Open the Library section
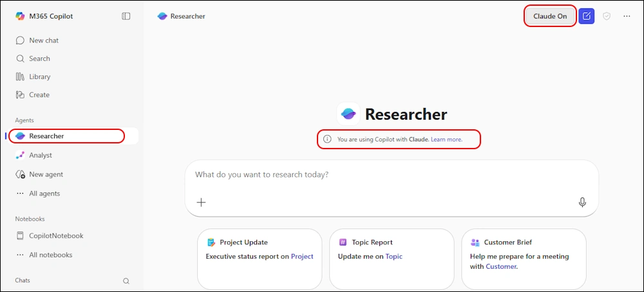Viewport: 644px width, 292px height. 39,77
